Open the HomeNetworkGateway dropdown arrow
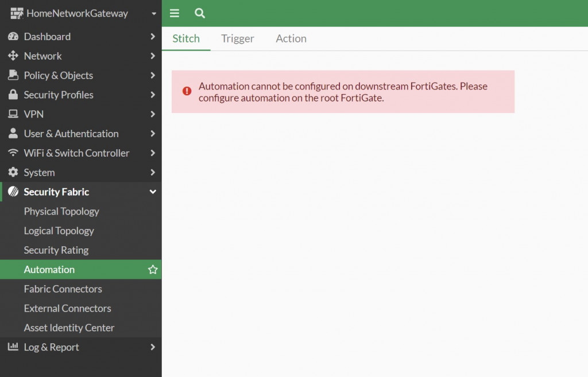 coord(154,14)
